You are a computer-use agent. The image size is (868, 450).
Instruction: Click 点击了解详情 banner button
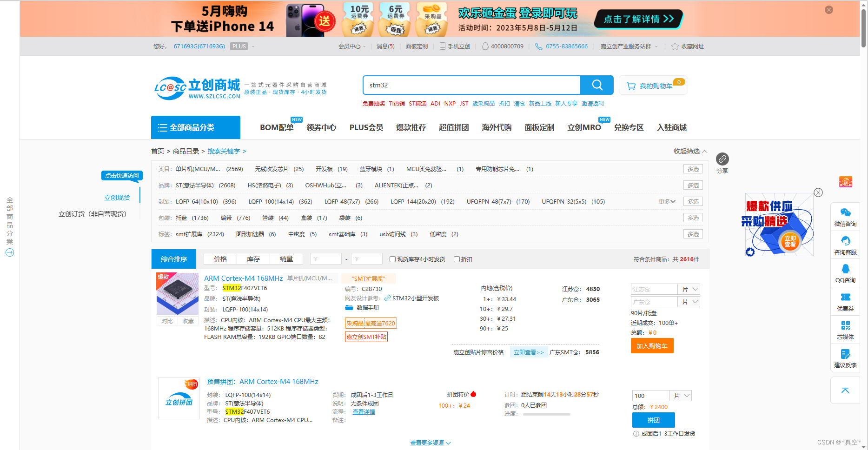pos(638,19)
